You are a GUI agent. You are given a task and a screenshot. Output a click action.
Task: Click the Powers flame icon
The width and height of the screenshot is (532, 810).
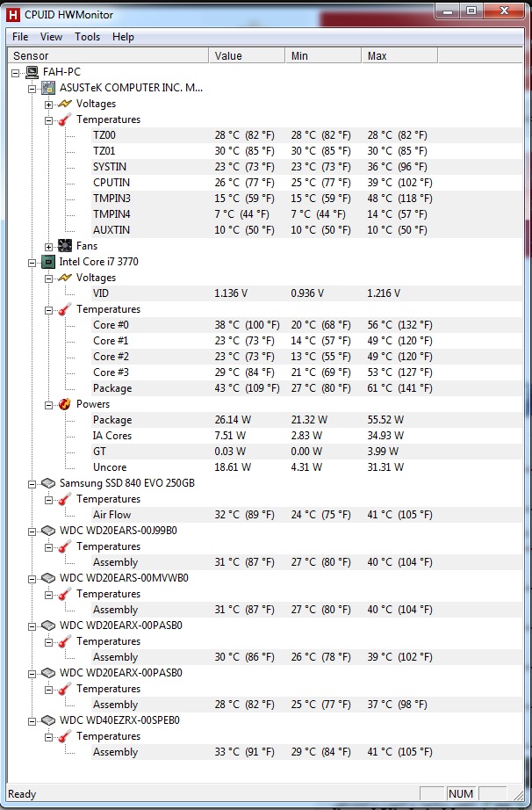[x=64, y=404]
